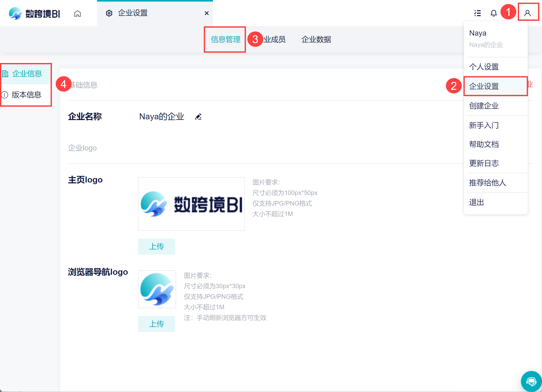Screen dimensions: 542x392
Task: Upload a new 浏览器导航logo image
Action: (x=157, y=324)
